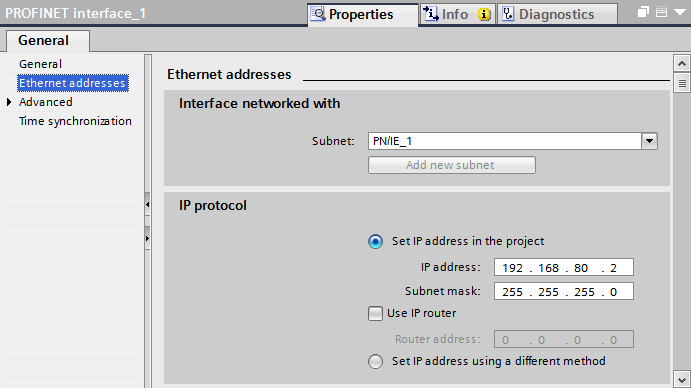Open Time synchronization in navigation tree

(75, 121)
